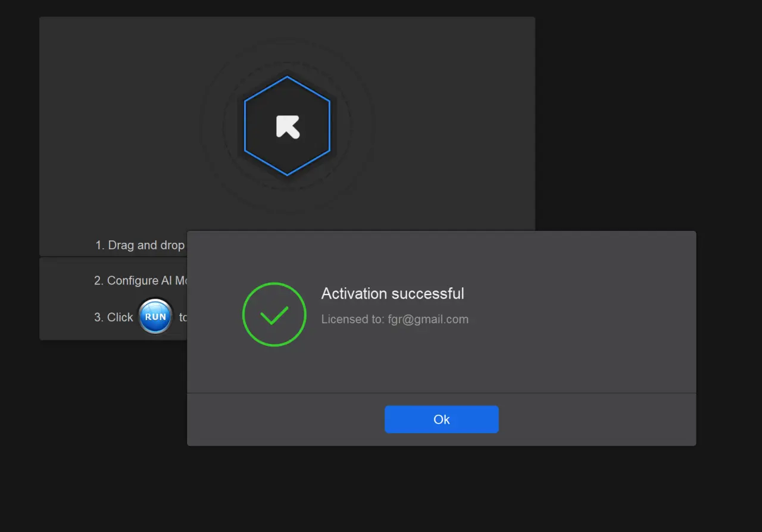Select 'Licensed to: fgr@gmail.com' text
The image size is (762, 532).
point(395,319)
